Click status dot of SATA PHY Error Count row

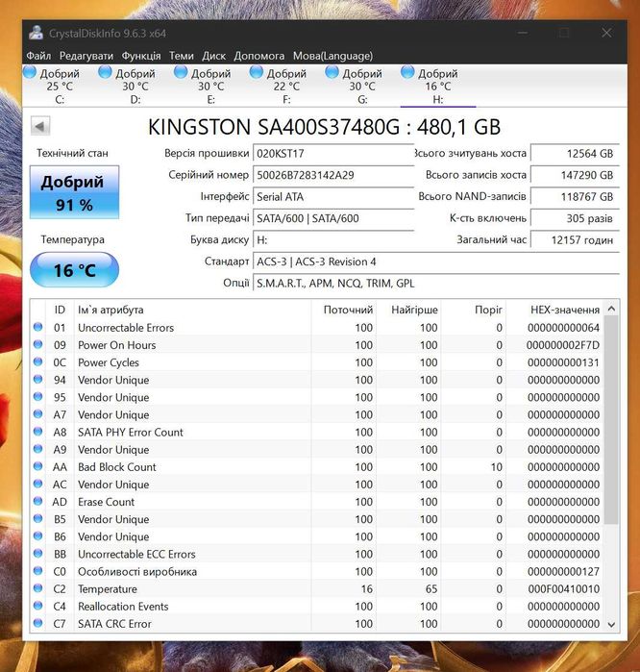click(38, 432)
